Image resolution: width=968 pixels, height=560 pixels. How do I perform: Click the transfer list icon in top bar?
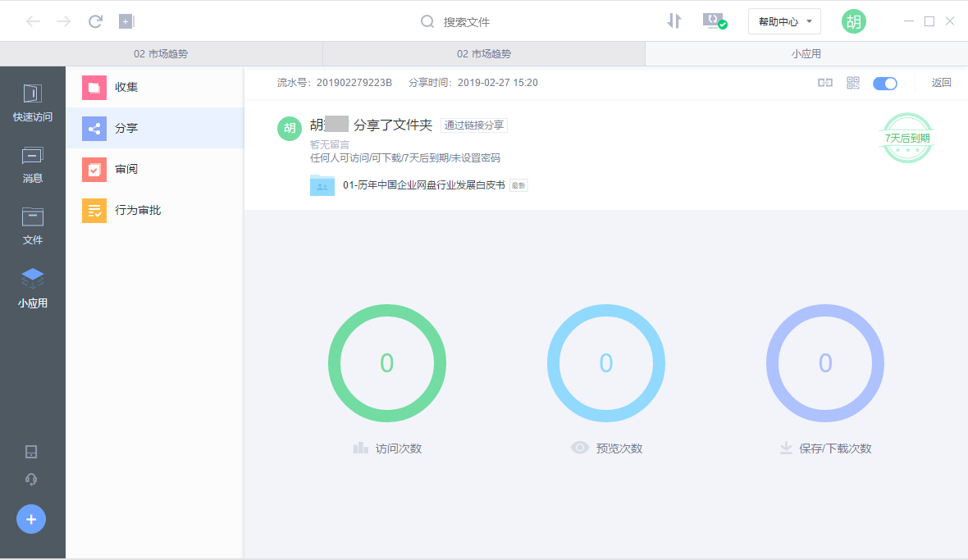[674, 21]
